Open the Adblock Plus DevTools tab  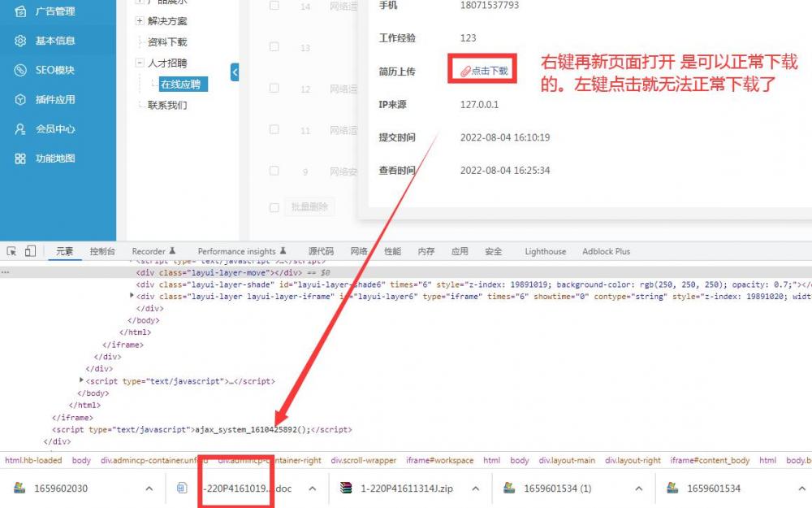(606, 251)
